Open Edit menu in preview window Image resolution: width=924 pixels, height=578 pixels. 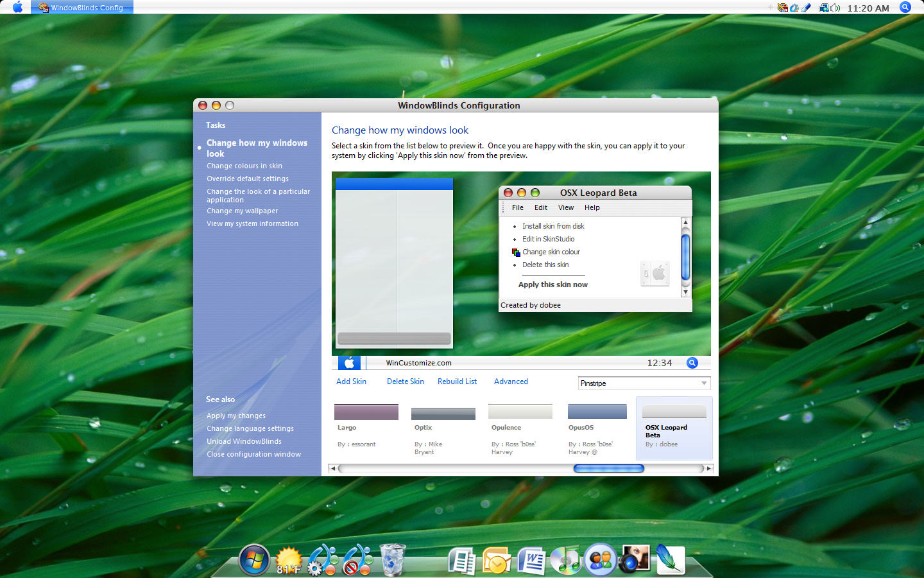(x=541, y=207)
